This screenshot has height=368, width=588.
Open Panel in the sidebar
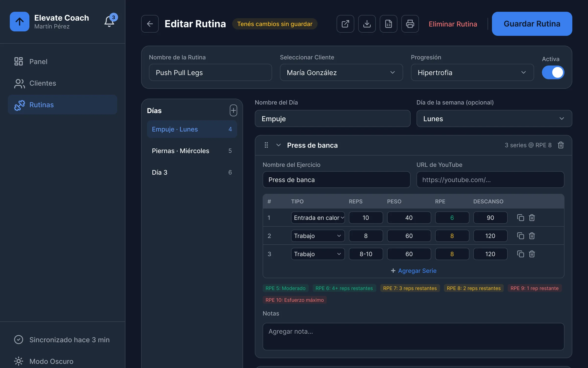pos(62,61)
